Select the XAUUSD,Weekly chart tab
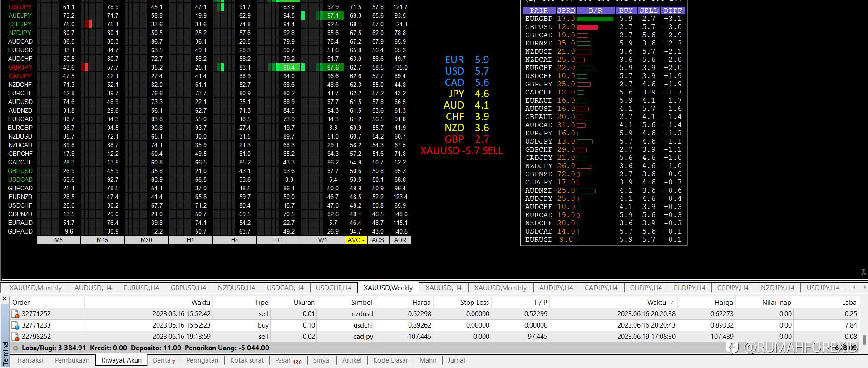The image size is (868, 368). click(x=388, y=288)
